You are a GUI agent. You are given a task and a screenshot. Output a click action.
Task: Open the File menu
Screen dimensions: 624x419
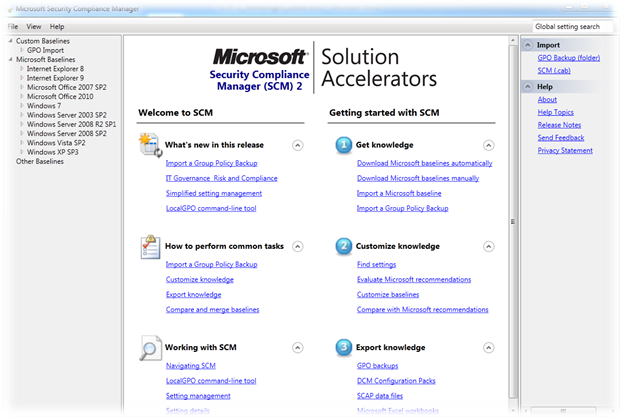click(13, 26)
